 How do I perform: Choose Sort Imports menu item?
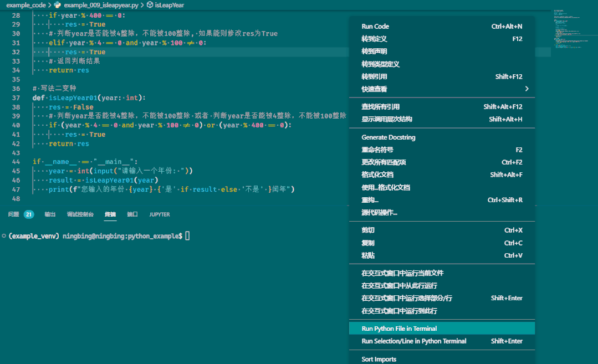442,359
